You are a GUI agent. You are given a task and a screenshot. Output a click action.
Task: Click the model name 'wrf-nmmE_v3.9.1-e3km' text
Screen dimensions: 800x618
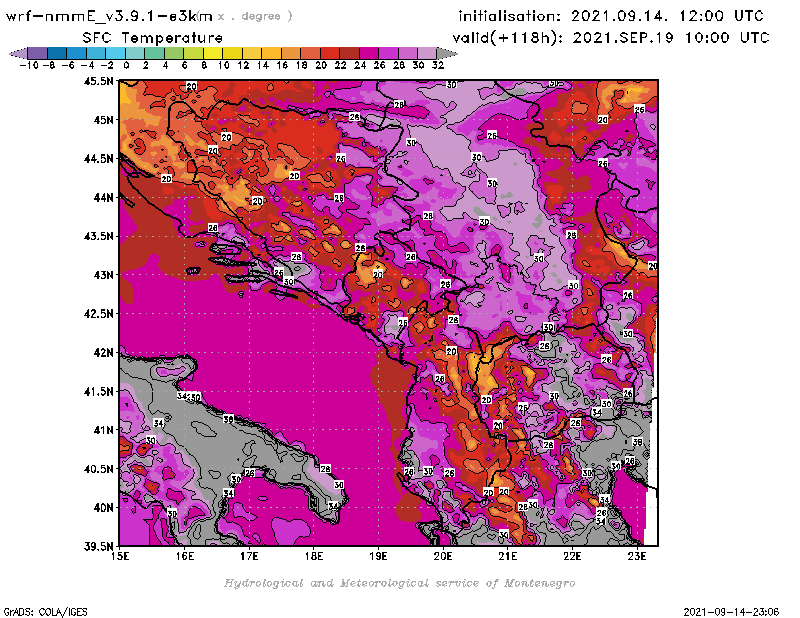coord(109,16)
